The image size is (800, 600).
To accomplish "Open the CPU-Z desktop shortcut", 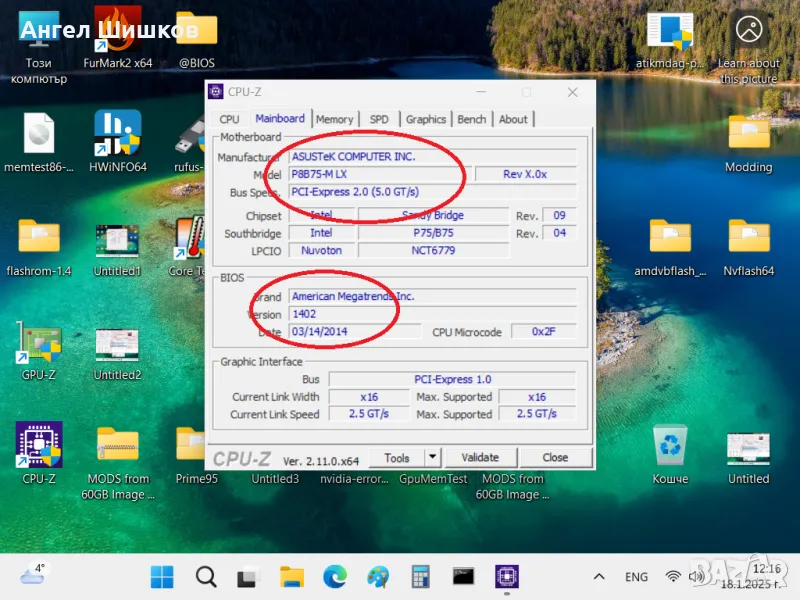I will click(39, 446).
